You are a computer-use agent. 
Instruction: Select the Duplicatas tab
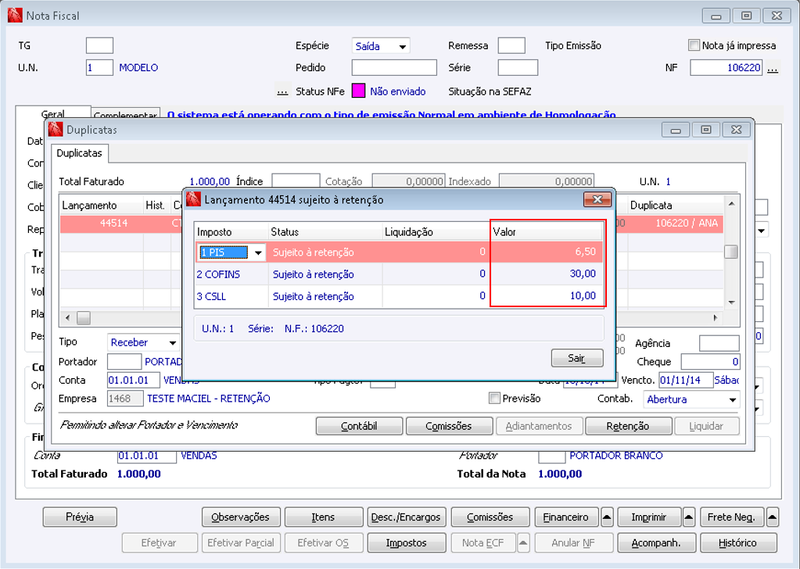(79, 153)
